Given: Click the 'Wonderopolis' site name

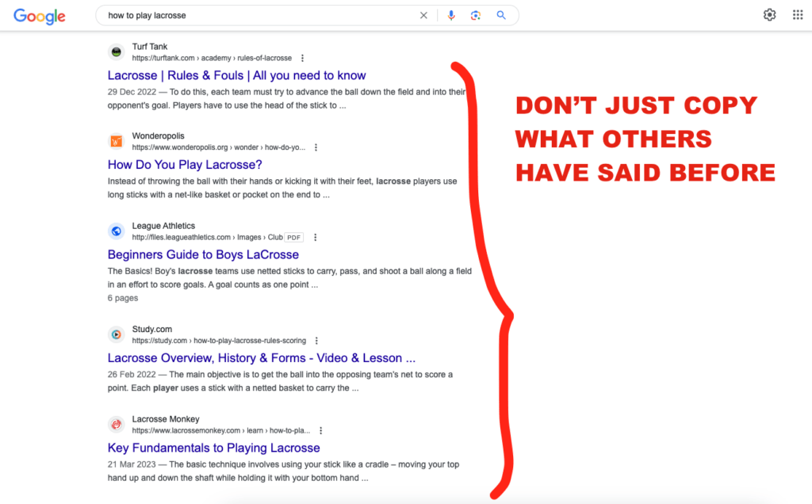Looking at the screenshot, I should [158, 136].
